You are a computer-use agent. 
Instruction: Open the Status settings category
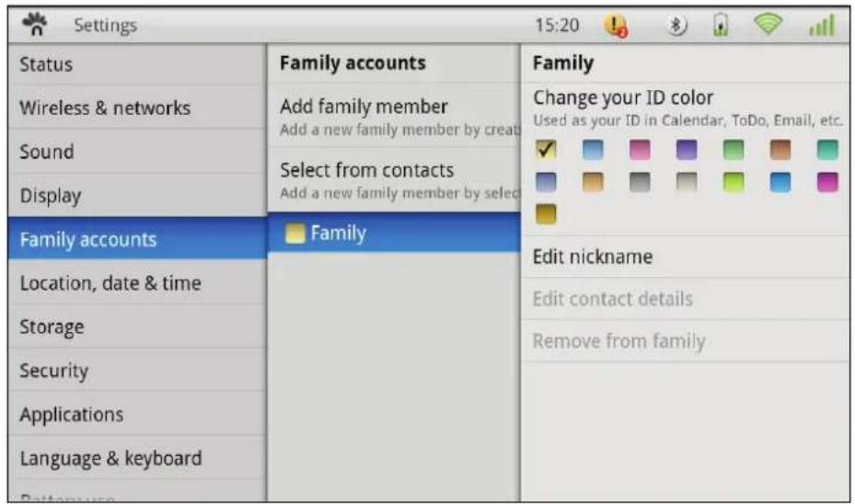coord(137,64)
